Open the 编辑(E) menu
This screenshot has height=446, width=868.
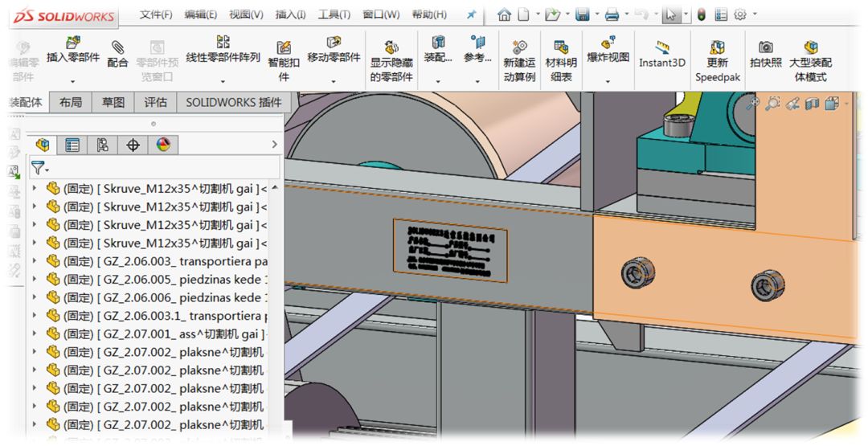[200, 15]
